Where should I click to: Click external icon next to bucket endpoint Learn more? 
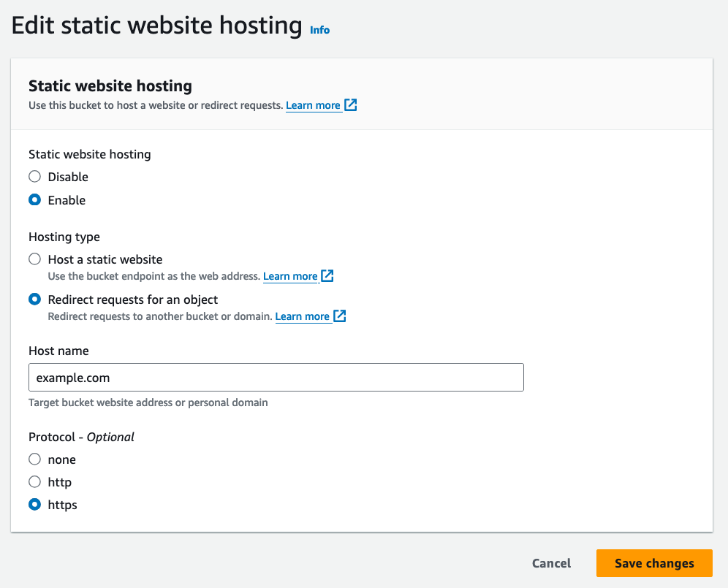point(327,276)
